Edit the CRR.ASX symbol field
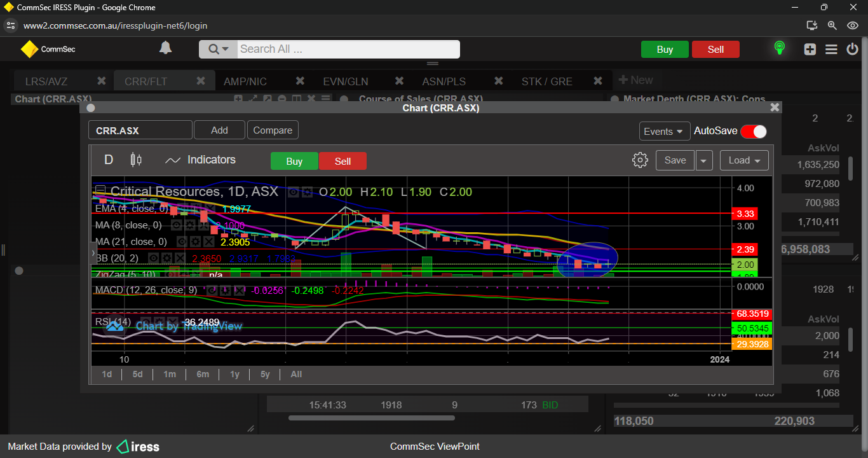Image resolution: width=868 pixels, height=458 pixels. pyautogui.click(x=140, y=130)
